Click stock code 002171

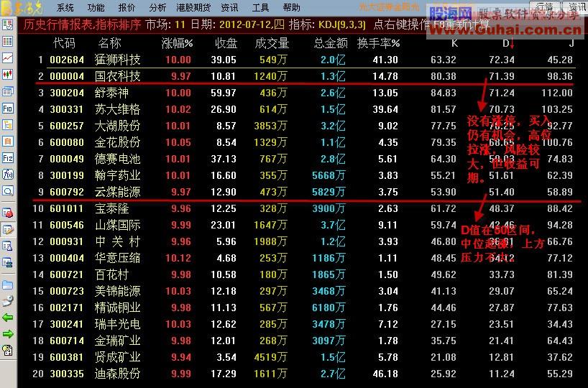click(x=67, y=308)
